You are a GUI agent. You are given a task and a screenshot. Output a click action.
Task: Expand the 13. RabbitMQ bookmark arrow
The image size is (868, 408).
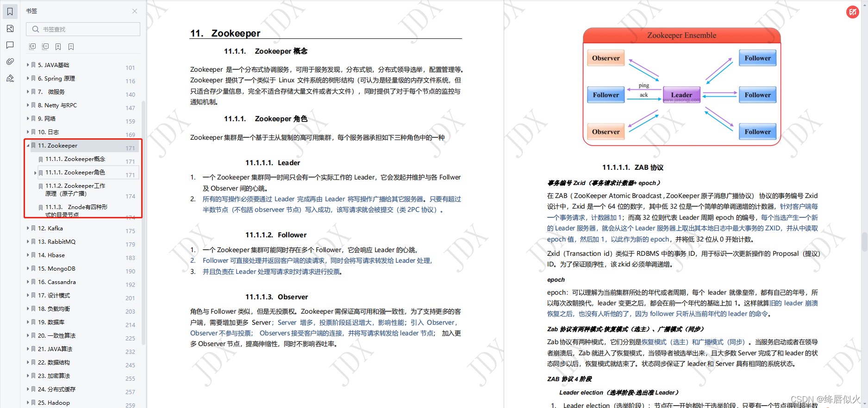coord(28,241)
